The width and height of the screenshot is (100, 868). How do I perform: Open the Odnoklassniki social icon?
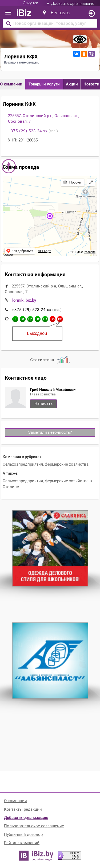pos(84,54)
